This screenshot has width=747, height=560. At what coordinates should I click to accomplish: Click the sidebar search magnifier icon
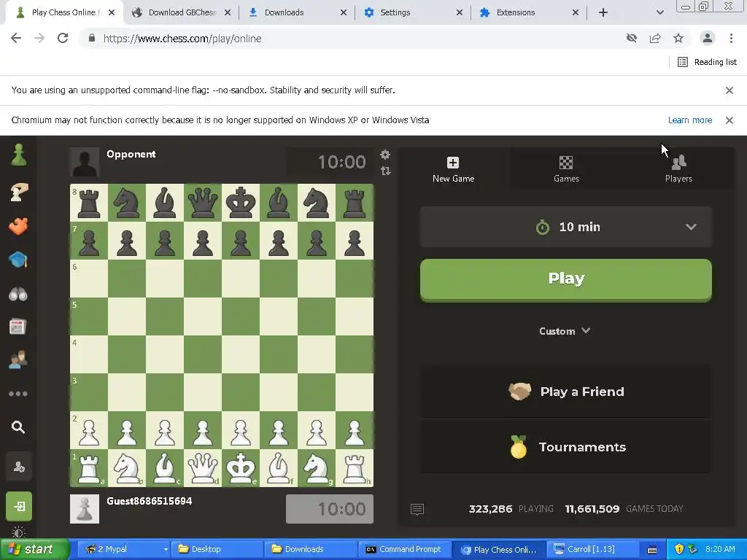coord(18,427)
